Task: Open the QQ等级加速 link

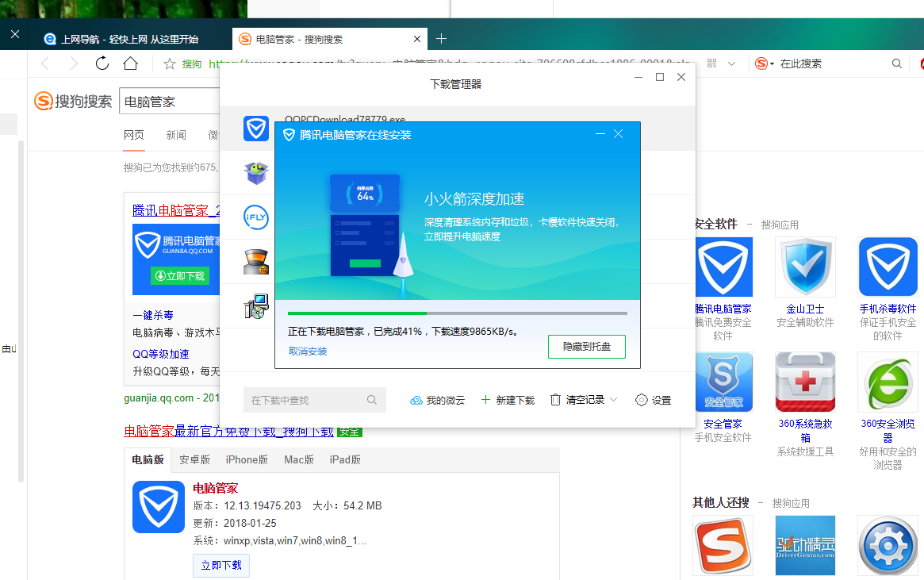Action: (x=161, y=354)
